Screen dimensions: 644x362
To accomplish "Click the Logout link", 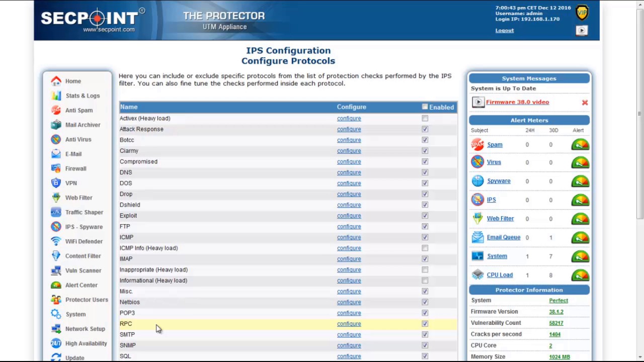I will click(504, 30).
